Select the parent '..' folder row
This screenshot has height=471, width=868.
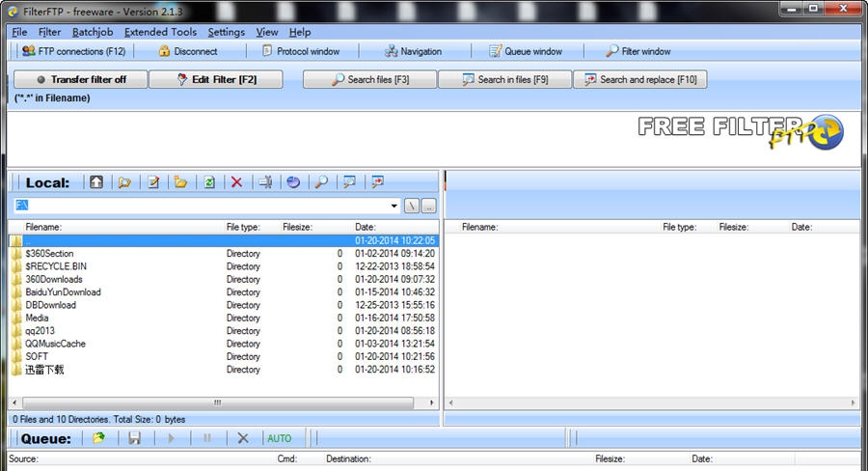click(224, 240)
